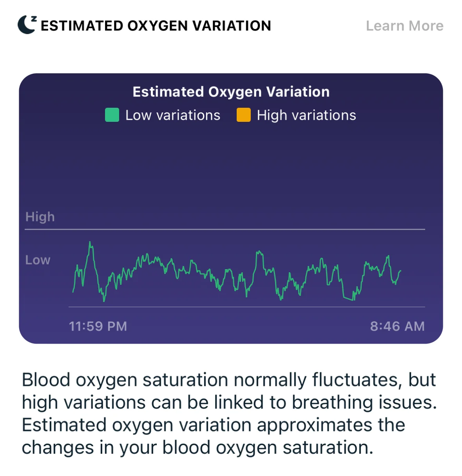Click the 11:59 PM start time label
Screen dimensions: 462x476
point(98,326)
